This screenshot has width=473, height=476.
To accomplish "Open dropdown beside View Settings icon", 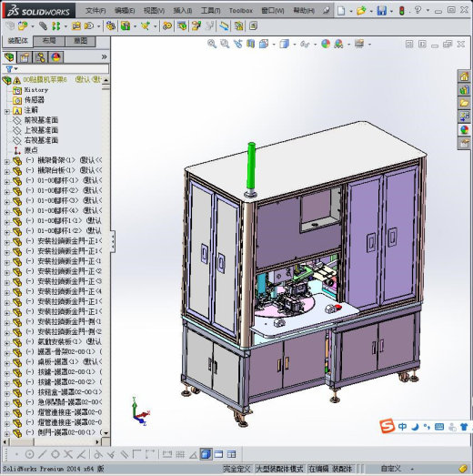I will click(369, 45).
